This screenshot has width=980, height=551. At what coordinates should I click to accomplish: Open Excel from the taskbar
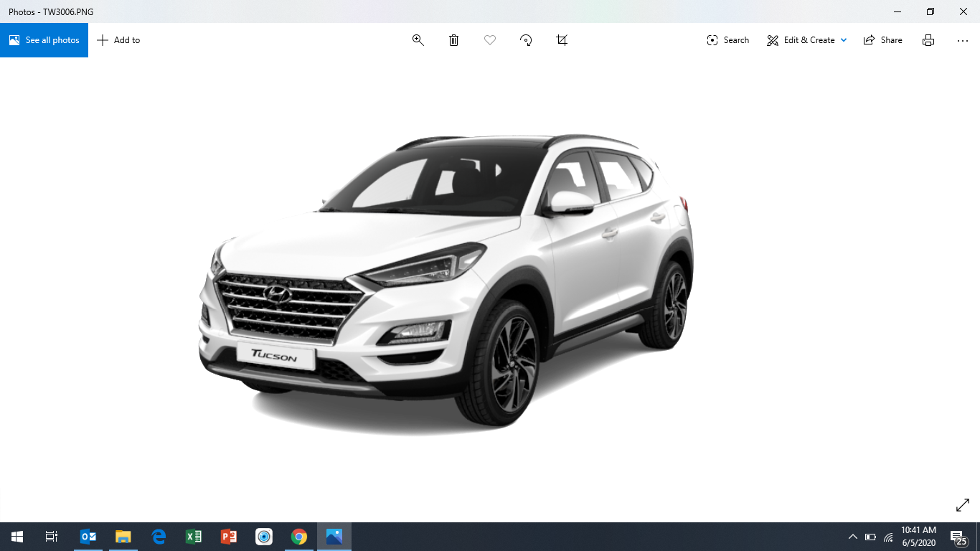click(194, 537)
